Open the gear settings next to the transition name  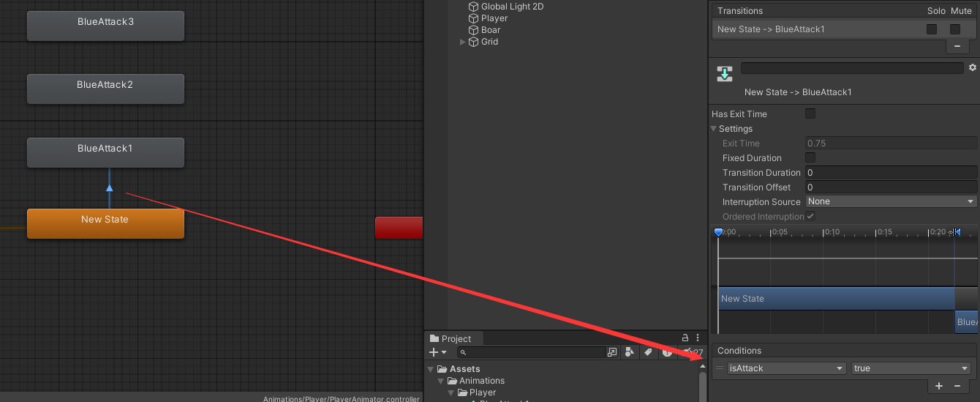[972, 67]
